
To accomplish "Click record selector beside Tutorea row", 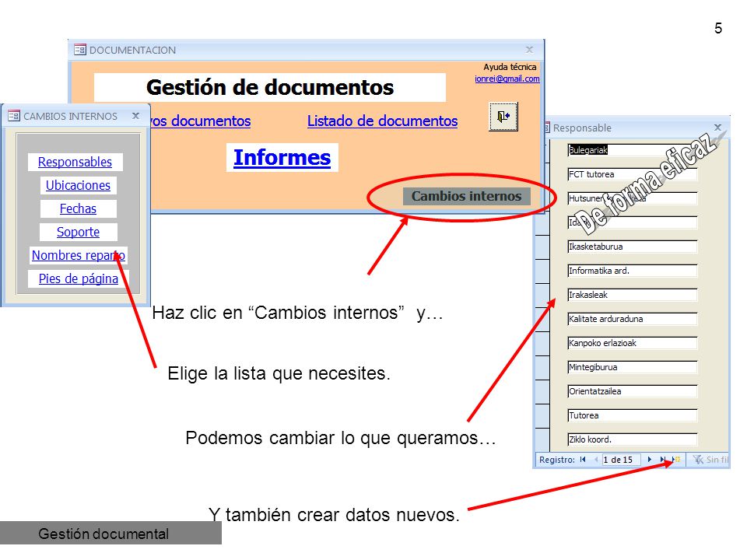I will (x=542, y=416).
